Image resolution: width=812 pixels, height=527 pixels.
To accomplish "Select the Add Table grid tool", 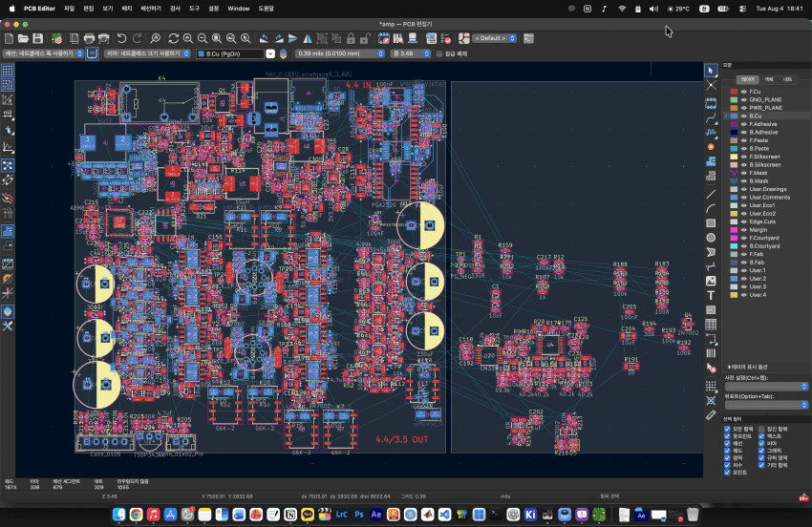I will coord(711,325).
